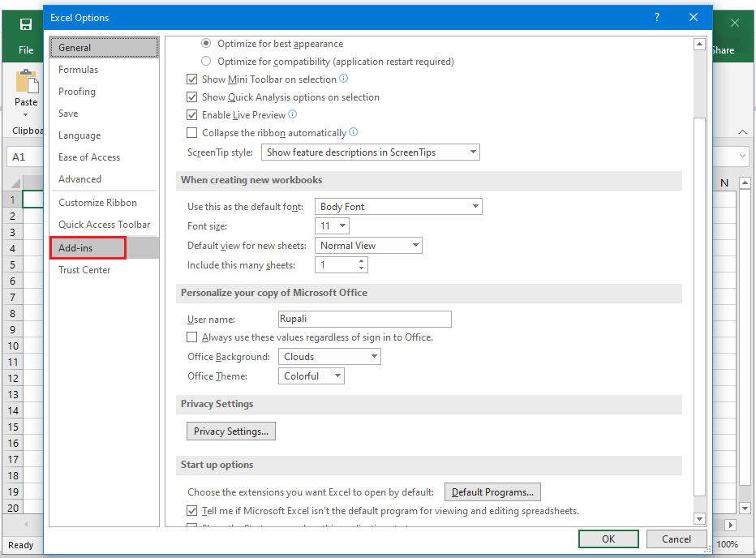Viewport: 756px width, 558px height.
Task: Click the Paste clipboard icon in Excel
Action: point(27,81)
